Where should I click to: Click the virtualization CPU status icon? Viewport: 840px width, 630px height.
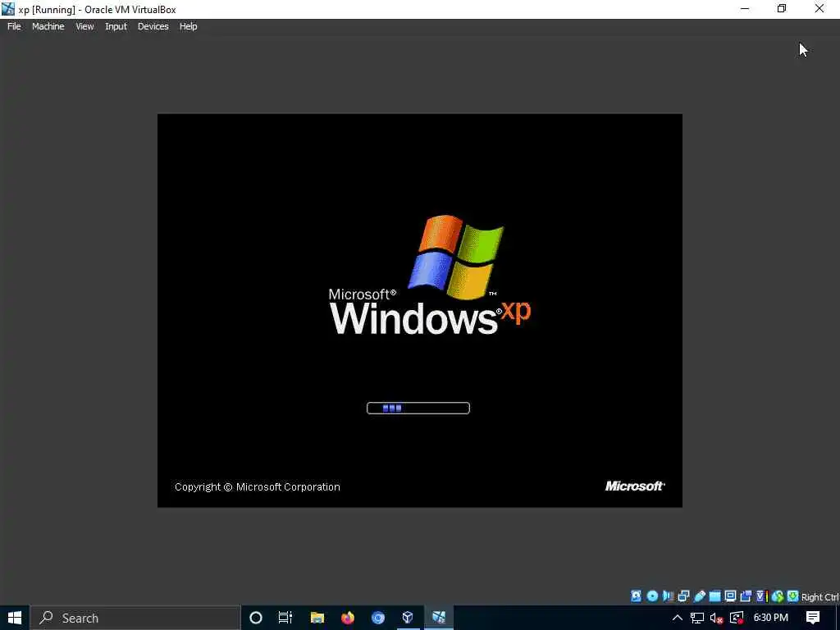(762, 596)
